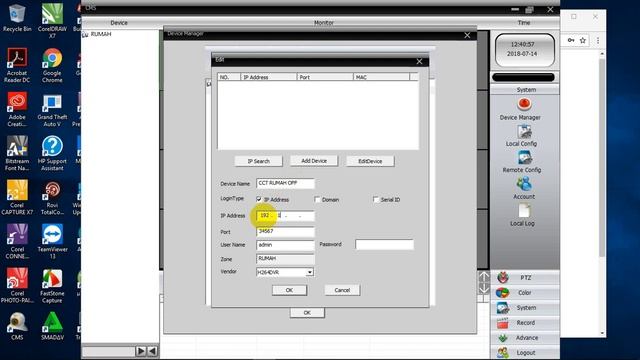Click the Port column header

tap(325, 77)
